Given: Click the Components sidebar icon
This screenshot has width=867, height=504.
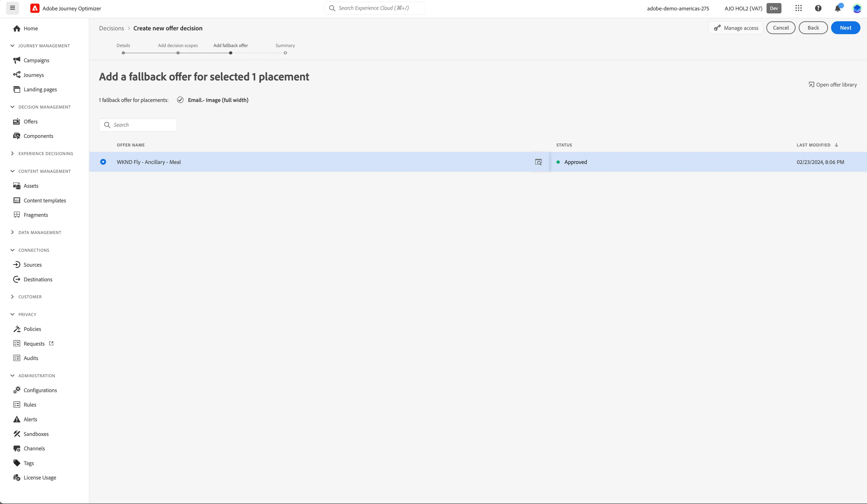Looking at the screenshot, I should 16,136.
